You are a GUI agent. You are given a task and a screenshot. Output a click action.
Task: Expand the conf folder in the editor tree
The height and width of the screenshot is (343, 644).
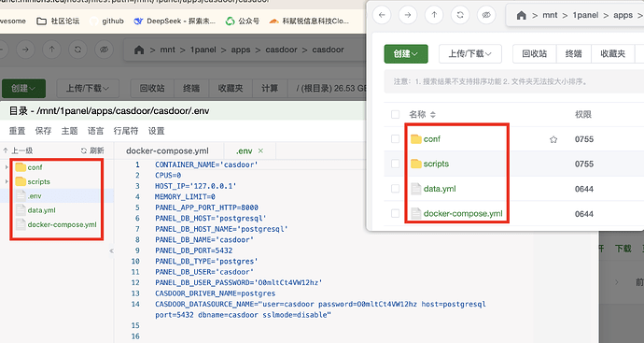pos(7,167)
